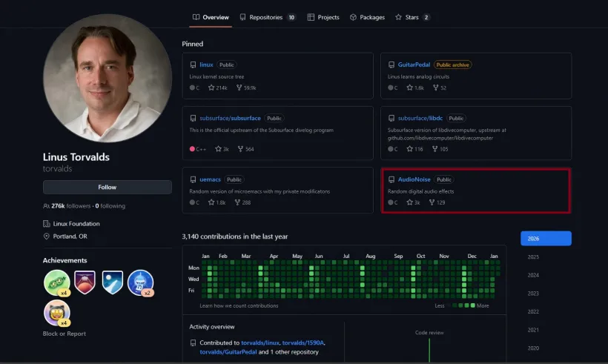Click the 1.8k stars on uemacs
The height and width of the screenshot is (364, 608).
[x=217, y=202]
